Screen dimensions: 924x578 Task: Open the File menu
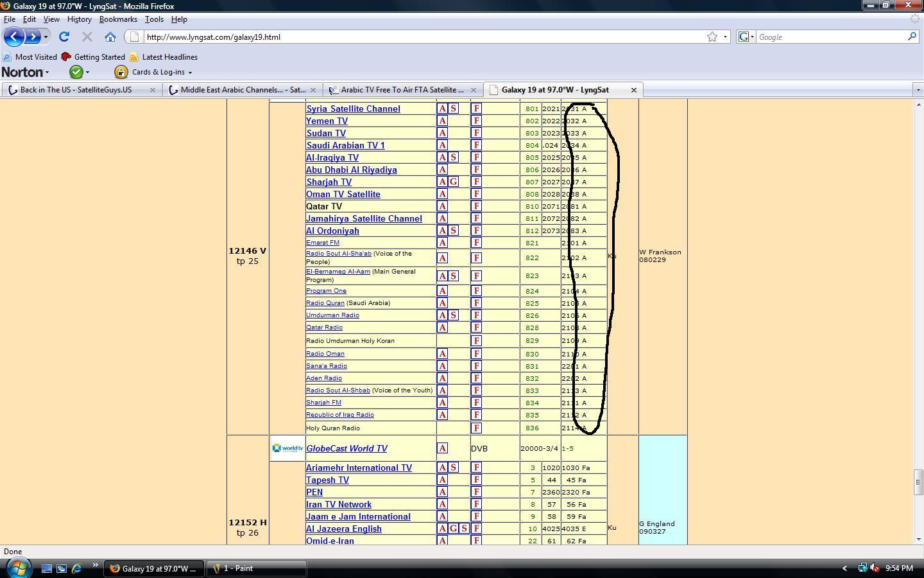click(10, 19)
